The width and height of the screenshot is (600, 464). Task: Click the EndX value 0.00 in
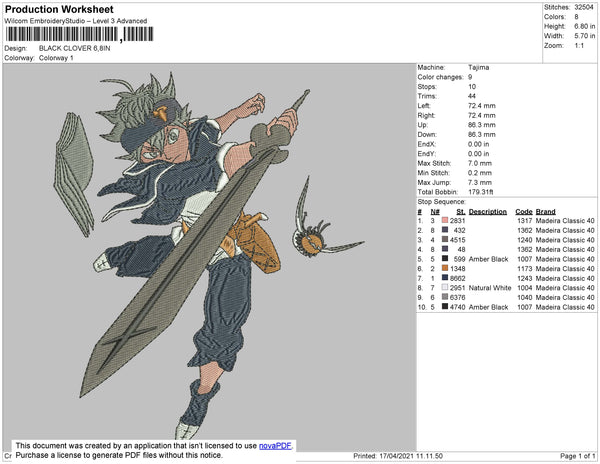(479, 144)
